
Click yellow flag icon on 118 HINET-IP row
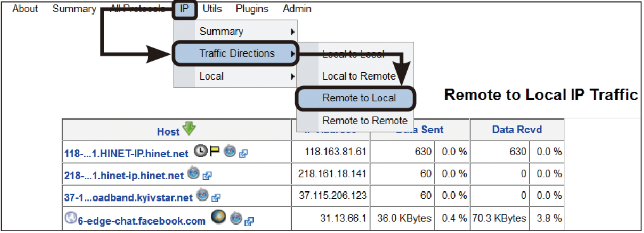(214, 151)
